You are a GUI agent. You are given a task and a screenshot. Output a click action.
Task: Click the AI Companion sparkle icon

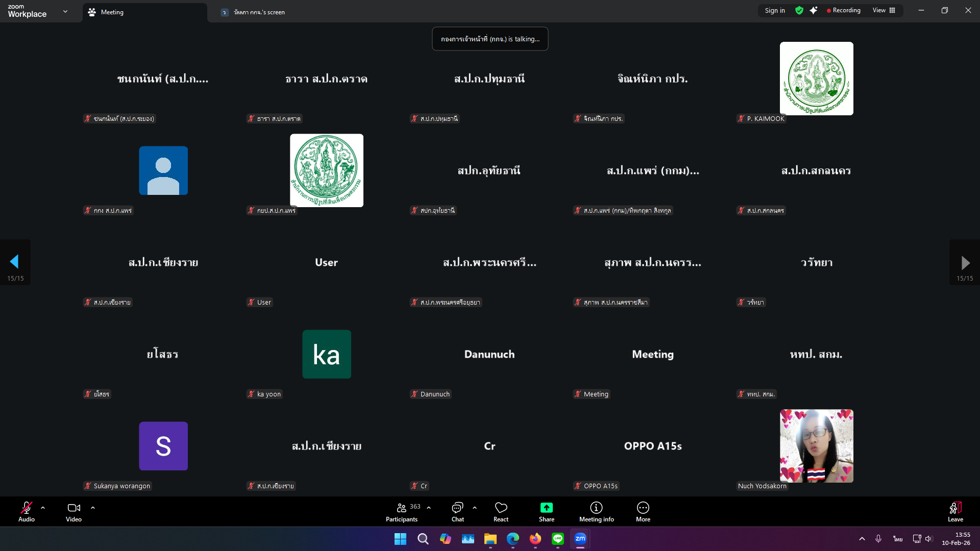tap(814, 10)
